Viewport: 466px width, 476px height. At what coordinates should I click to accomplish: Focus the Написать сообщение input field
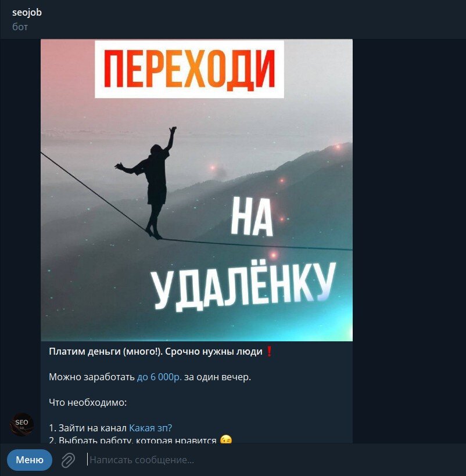(274, 460)
